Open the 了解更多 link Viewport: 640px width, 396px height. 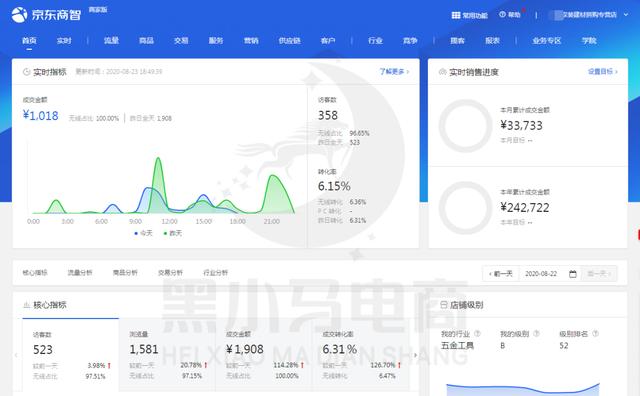click(394, 71)
